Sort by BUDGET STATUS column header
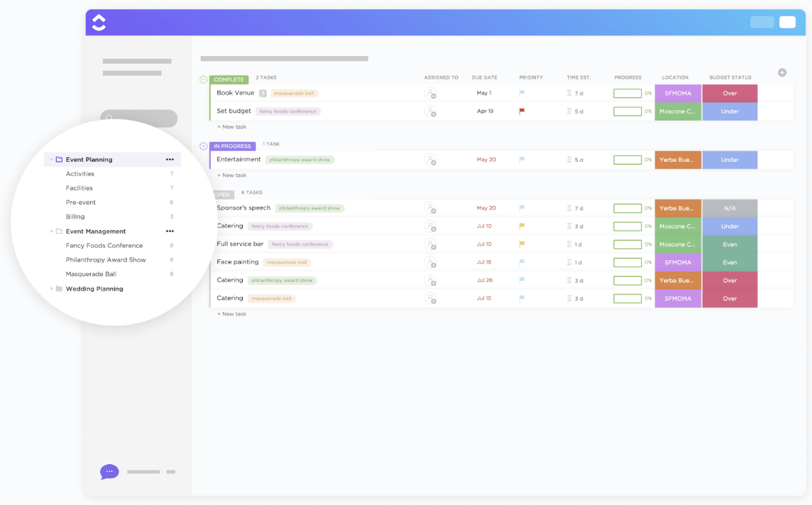 [730, 77]
